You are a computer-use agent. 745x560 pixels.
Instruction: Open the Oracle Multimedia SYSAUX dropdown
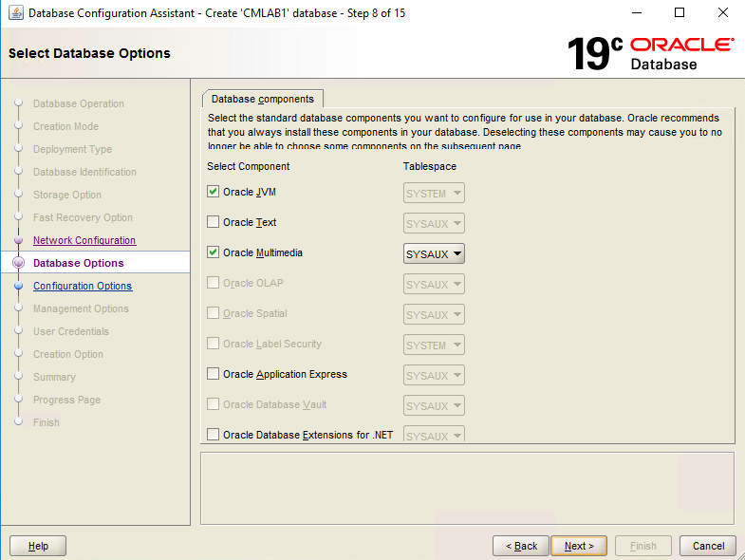(x=434, y=253)
